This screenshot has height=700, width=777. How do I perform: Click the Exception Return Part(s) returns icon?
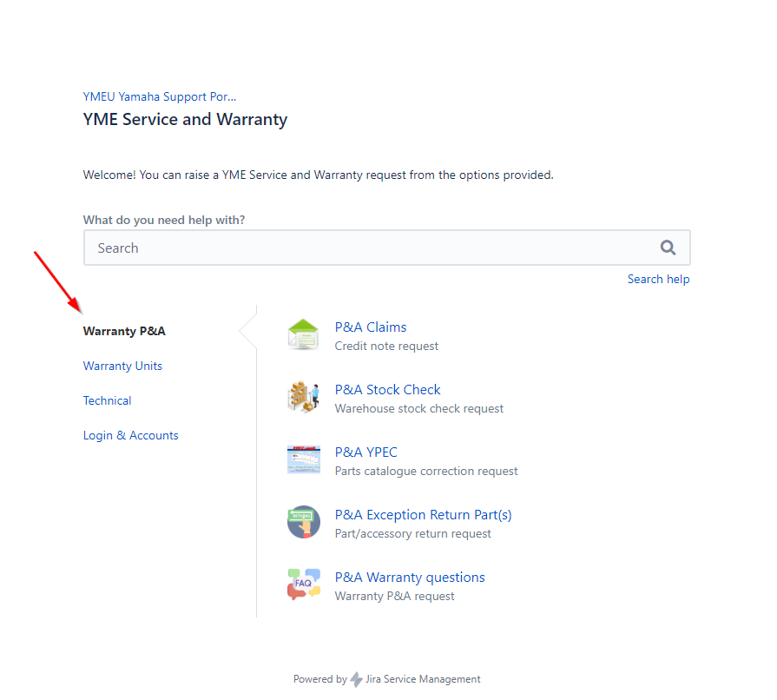click(303, 522)
